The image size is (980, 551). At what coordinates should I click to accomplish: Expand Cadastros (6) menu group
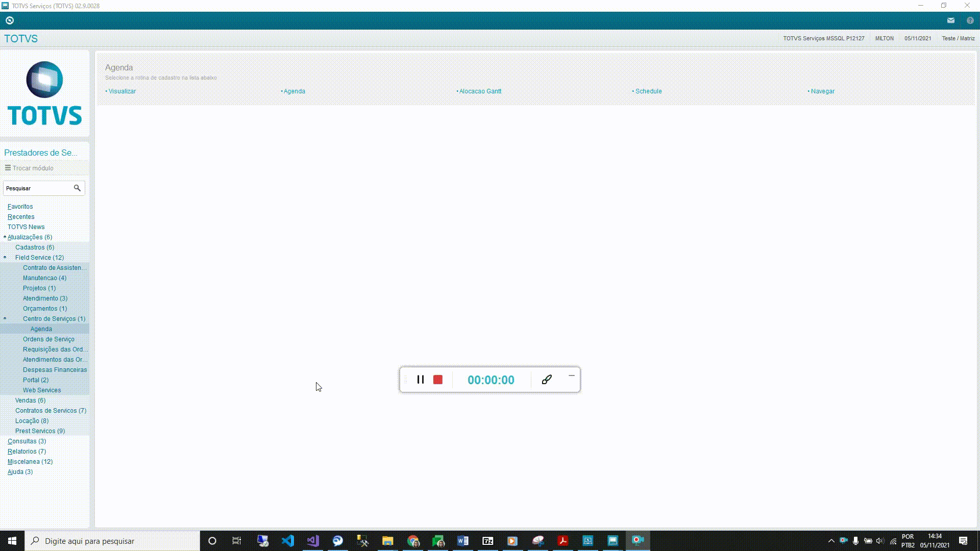(x=35, y=247)
